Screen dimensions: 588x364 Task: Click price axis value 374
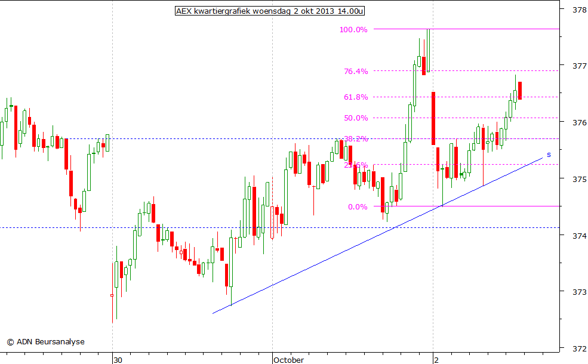(x=580, y=236)
